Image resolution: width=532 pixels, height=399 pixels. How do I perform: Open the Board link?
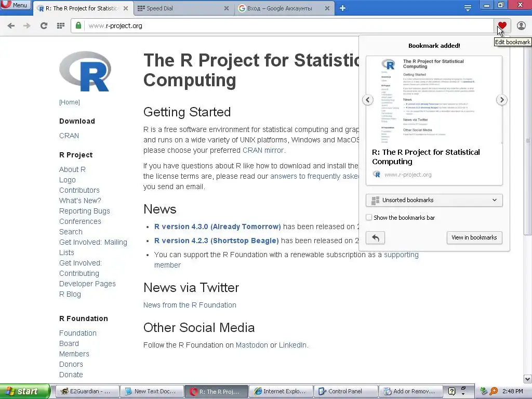click(69, 343)
